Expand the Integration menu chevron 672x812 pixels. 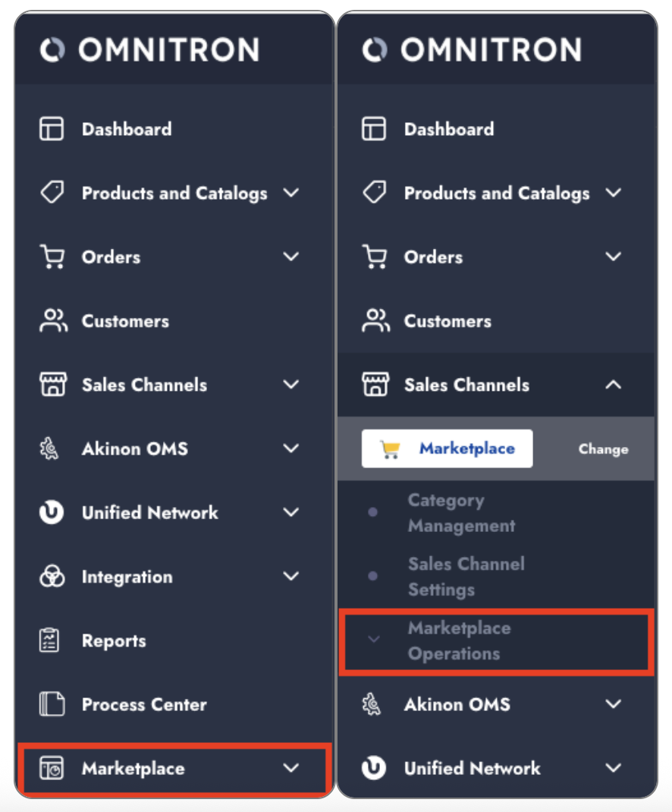(x=290, y=578)
